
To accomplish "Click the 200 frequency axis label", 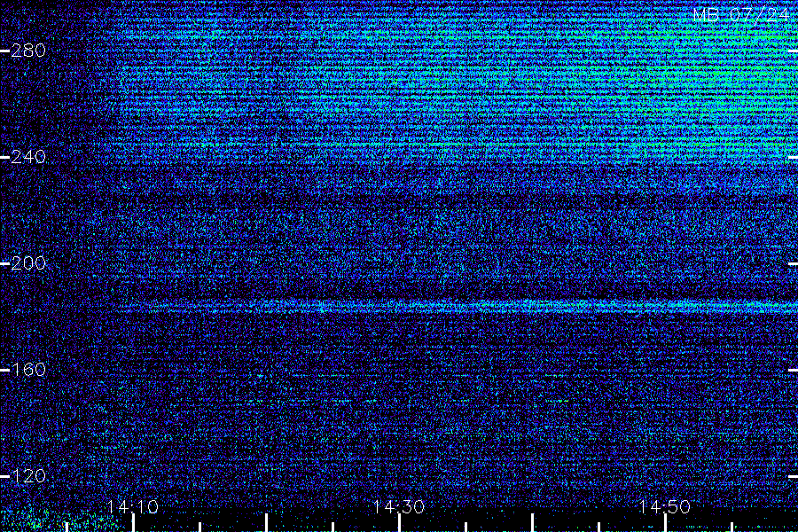I will pos(28,263).
